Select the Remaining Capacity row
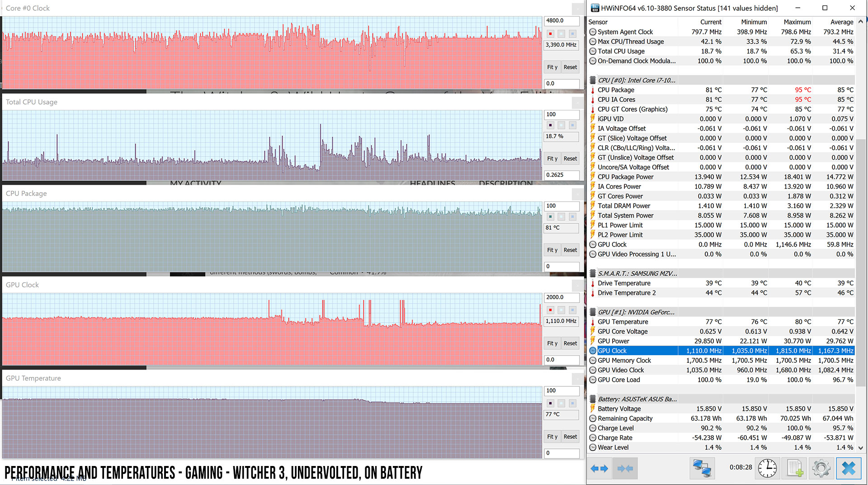 click(722, 418)
